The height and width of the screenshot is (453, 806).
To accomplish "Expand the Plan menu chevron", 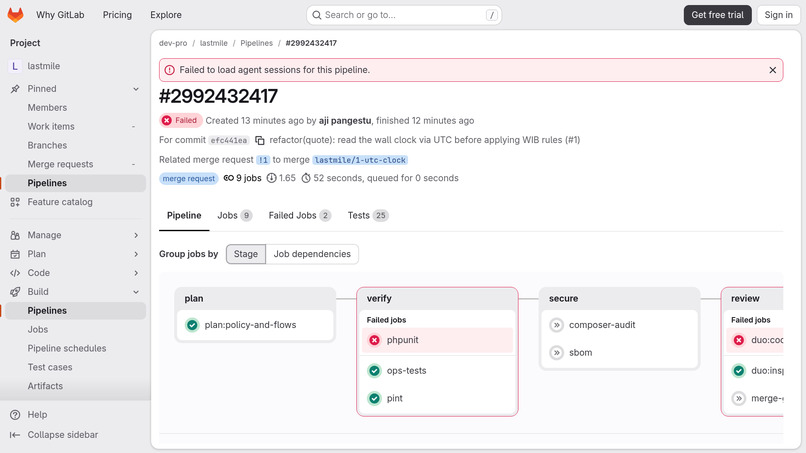I will click(136, 254).
